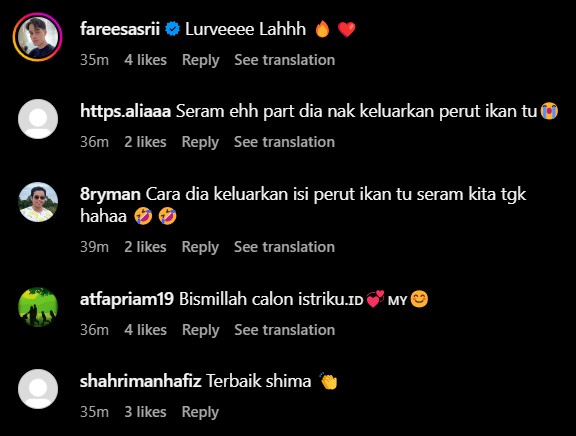The width and height of the screenshot is (576, 436).
Task: Open https.aliaaa's default avatar
Action: [x=38, y=119]
